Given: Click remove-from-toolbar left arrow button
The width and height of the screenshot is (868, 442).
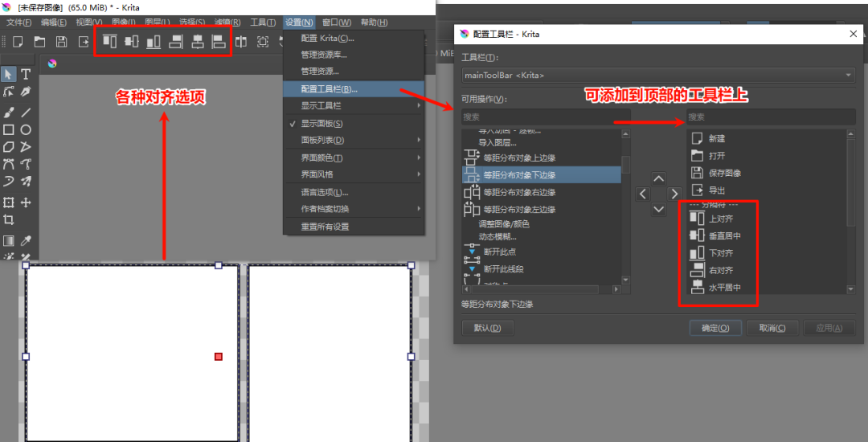Looking at the screenshot, I should (x=643, y=194).
